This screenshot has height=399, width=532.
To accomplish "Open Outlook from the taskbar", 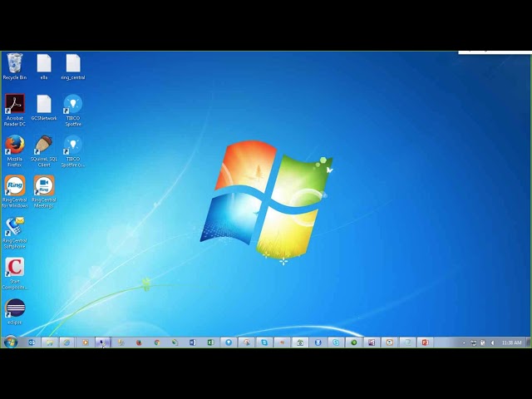I will (x=32, y=342).
